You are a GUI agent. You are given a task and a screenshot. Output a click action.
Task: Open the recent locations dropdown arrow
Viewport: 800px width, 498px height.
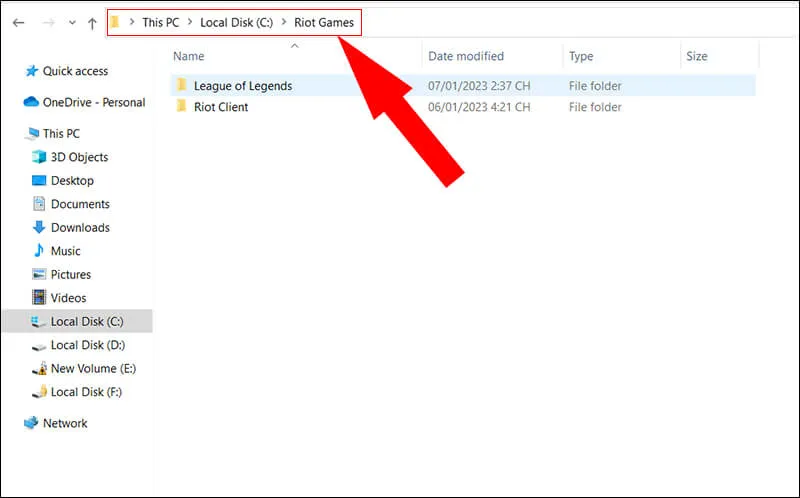coord(72,23)
